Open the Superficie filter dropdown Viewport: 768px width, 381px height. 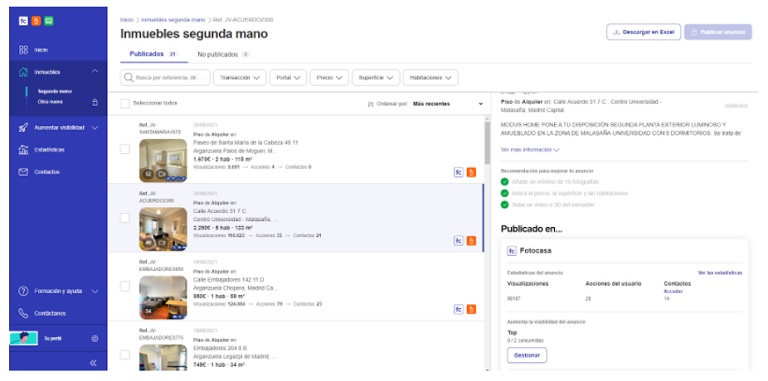click(x=376, y=77)
